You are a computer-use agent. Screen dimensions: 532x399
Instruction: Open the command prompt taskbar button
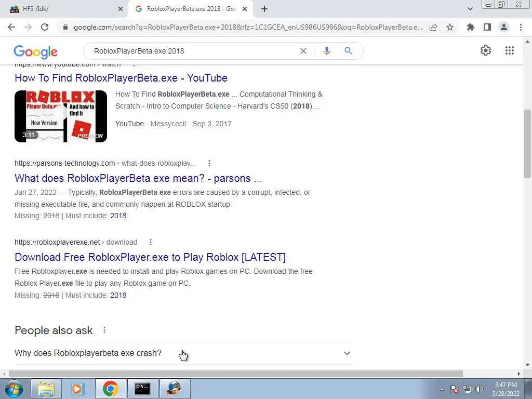[x=142, y=389]
